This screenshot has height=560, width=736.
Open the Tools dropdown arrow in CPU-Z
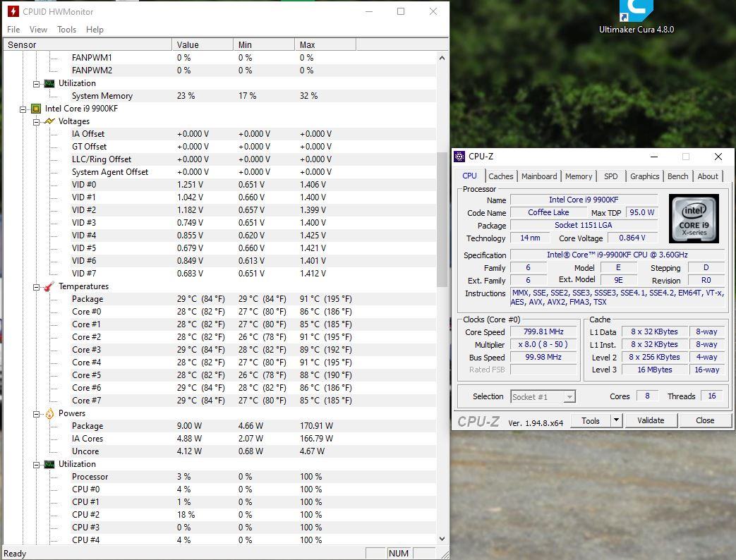pyautogui.click(x=617, y=420)
